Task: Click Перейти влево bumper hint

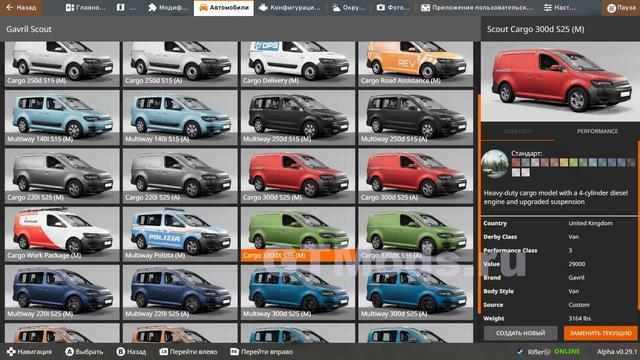Action: tap(188, 351)
